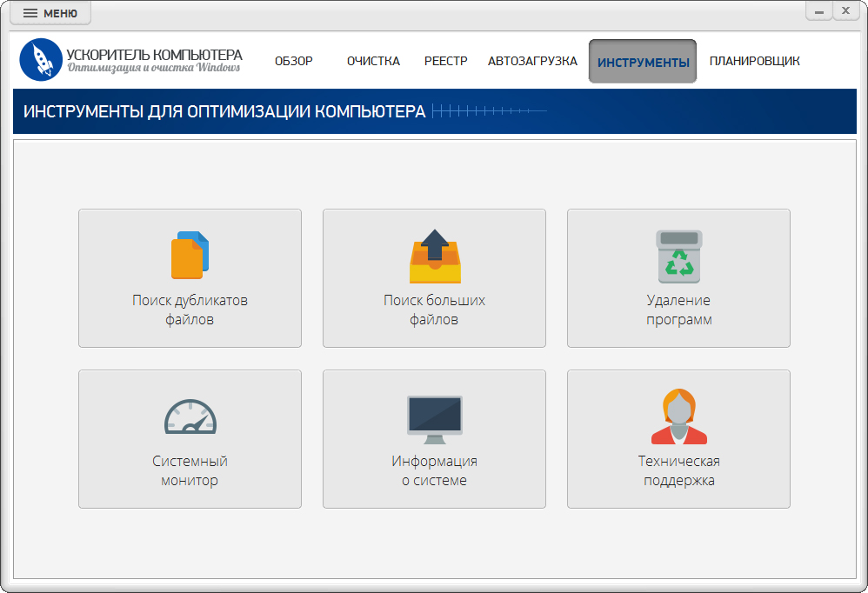Click the yellow box large files icon
This screenshot has height=593, width=868.
(434, 257)
